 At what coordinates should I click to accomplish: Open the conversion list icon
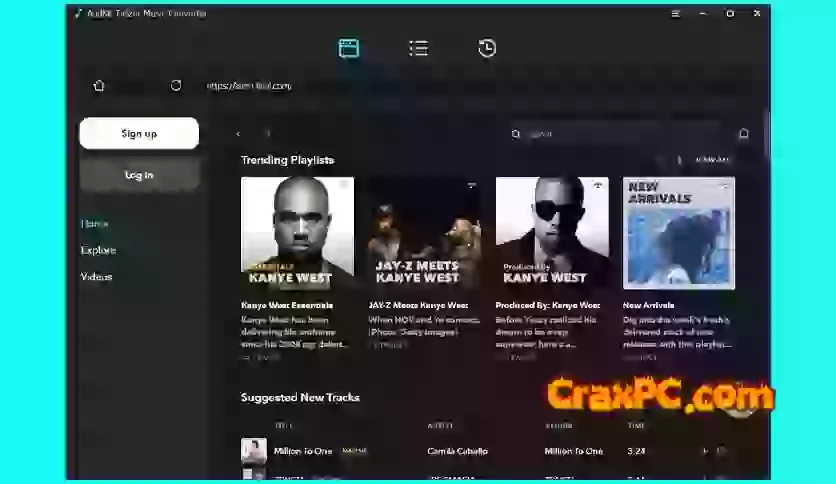(419, 49)
